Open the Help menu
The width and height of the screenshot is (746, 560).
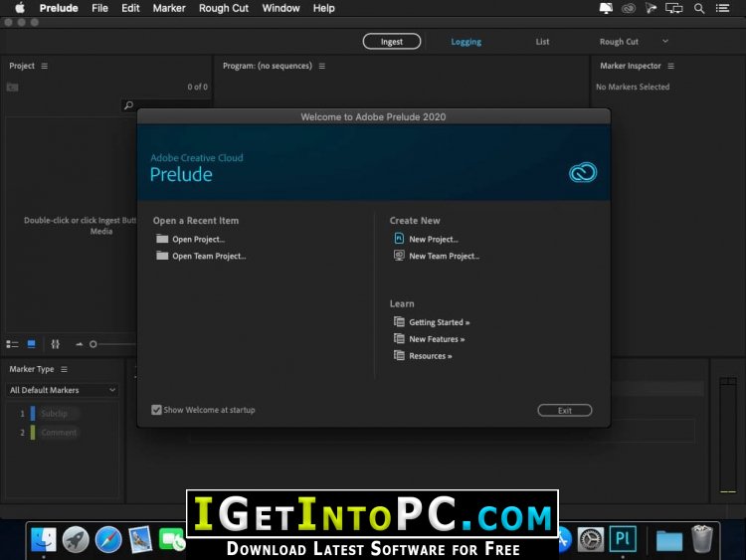pyautogui.click(x=323, y=8)
